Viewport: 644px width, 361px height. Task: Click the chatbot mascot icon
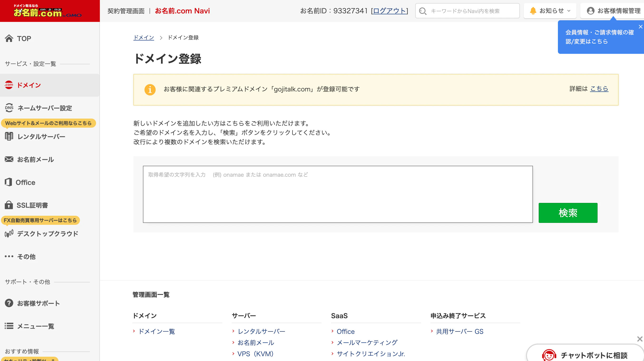click(x=549, y=355)
